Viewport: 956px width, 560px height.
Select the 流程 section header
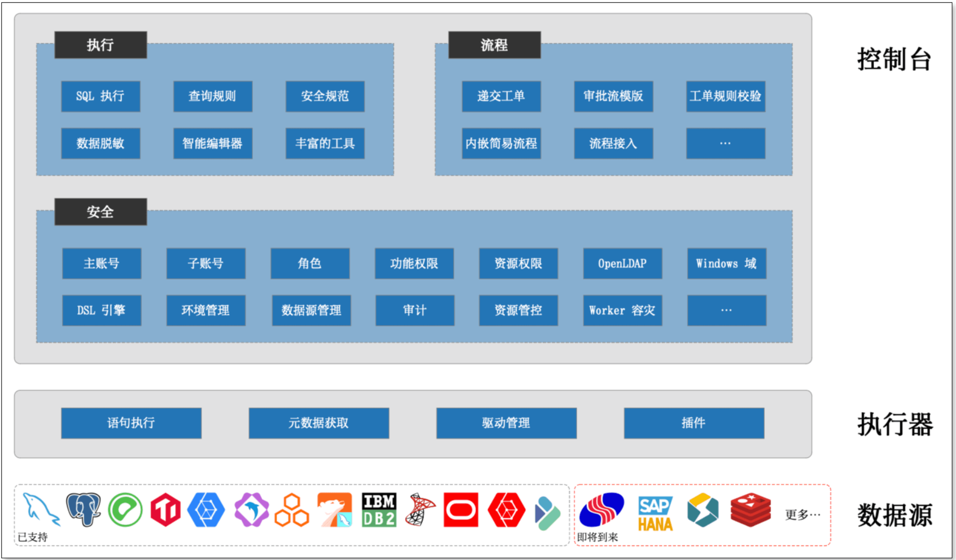[494, 45]
